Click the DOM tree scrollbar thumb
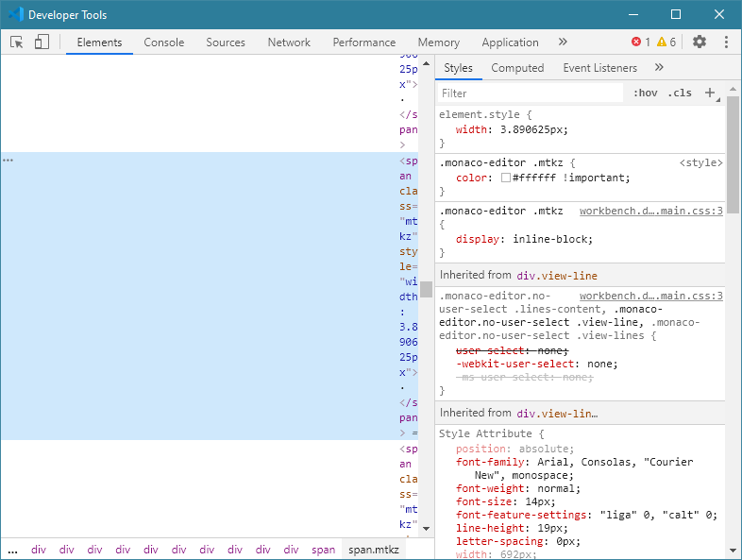742x560 pixels. click(426, 289)
